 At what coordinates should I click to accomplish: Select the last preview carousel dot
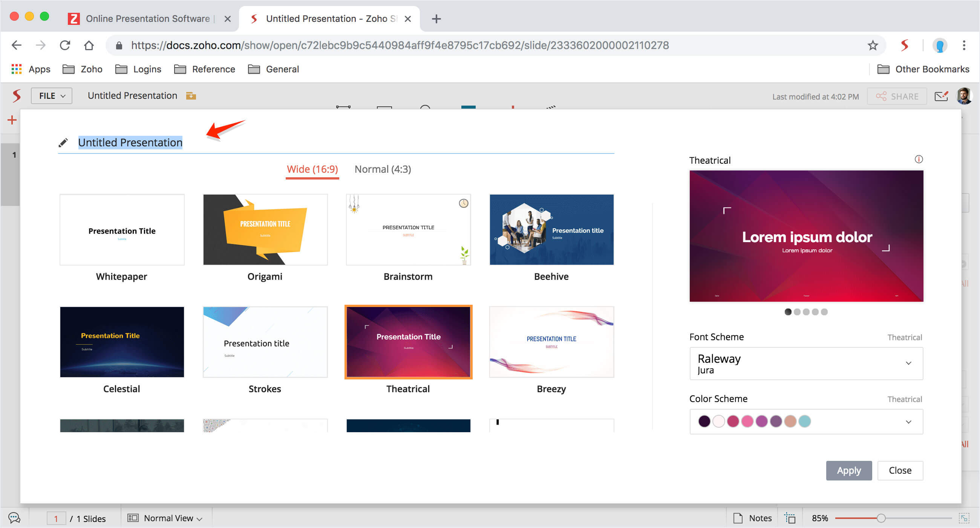point(824,312)
